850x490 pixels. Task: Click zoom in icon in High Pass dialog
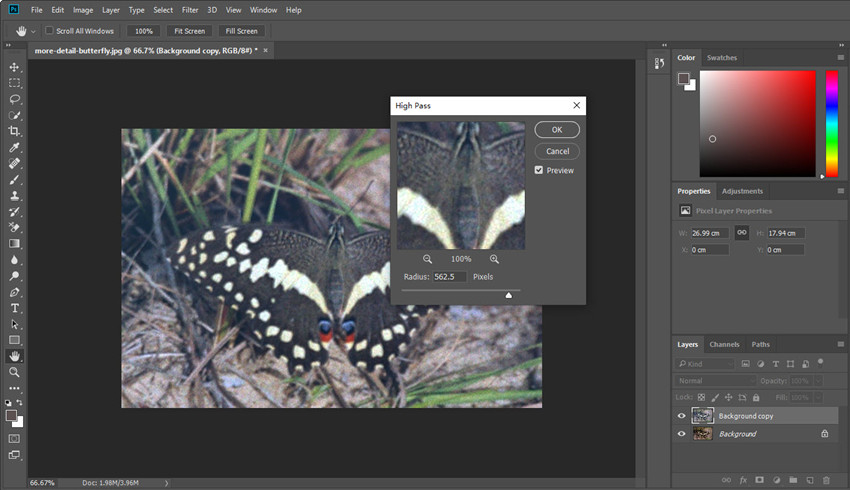pos(494,259)
